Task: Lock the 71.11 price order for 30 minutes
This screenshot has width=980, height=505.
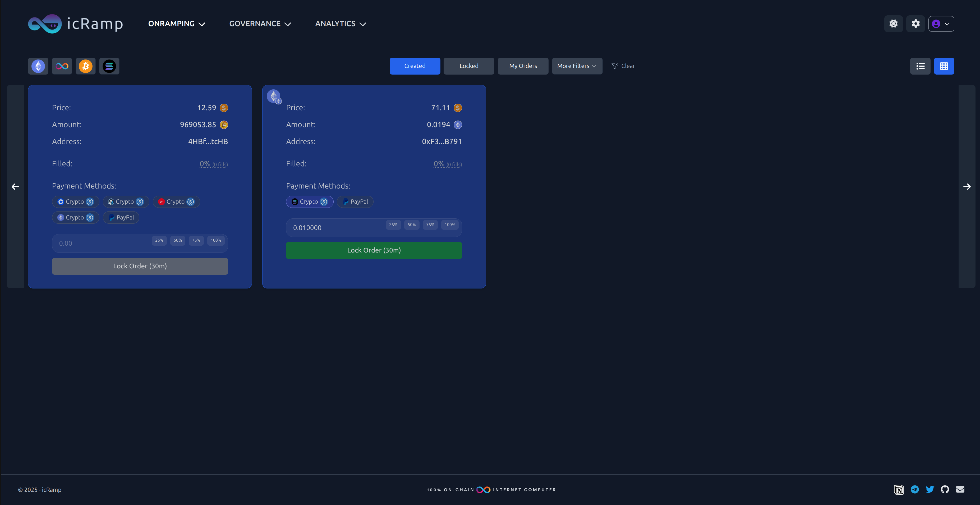Action: tap(374, 250)
